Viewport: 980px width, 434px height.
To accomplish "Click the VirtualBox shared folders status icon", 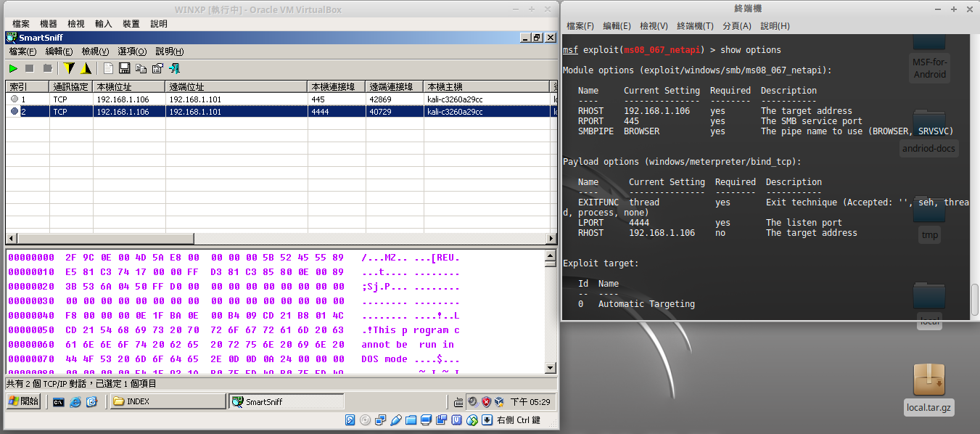I will [411, 419].
